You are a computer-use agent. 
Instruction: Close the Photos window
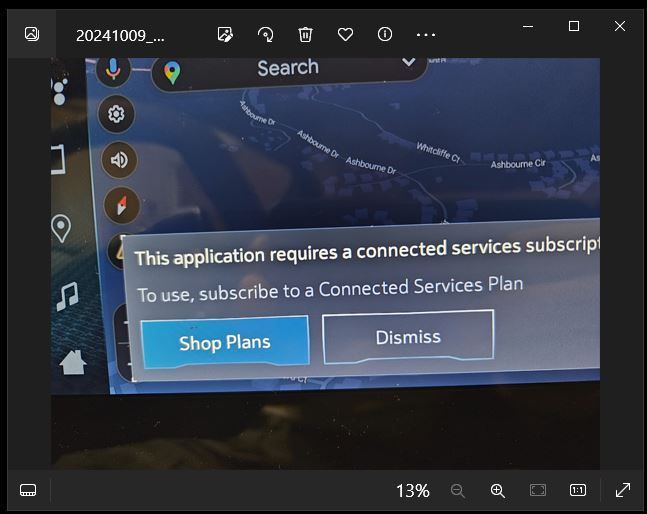620,27
